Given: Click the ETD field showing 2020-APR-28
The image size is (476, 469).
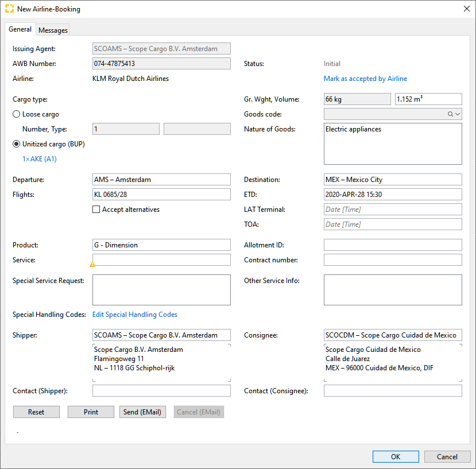Looking at the screenshot, I should pyautogui.click(x=392, y=194).
